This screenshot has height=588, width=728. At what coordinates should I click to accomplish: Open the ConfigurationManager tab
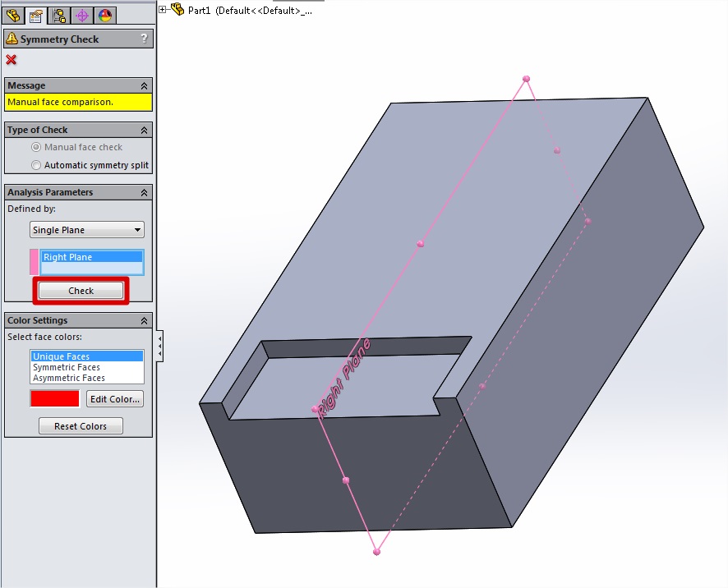pos(58,15)
